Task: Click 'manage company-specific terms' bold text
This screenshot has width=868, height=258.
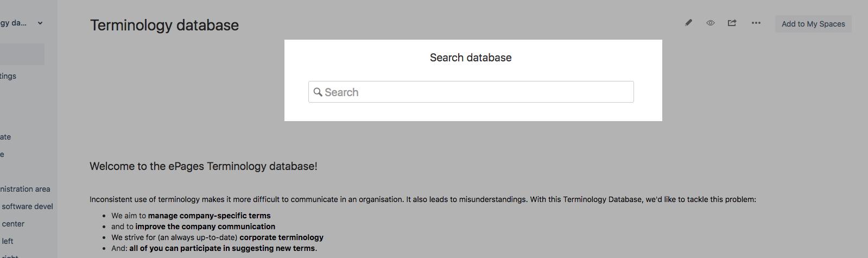Action: tap(209, 216)
